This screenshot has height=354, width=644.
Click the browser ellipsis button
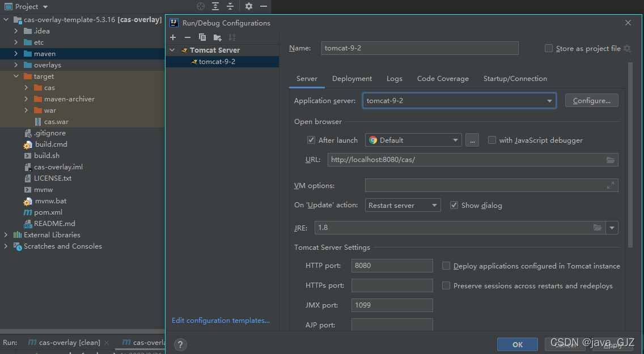point(472,140)
